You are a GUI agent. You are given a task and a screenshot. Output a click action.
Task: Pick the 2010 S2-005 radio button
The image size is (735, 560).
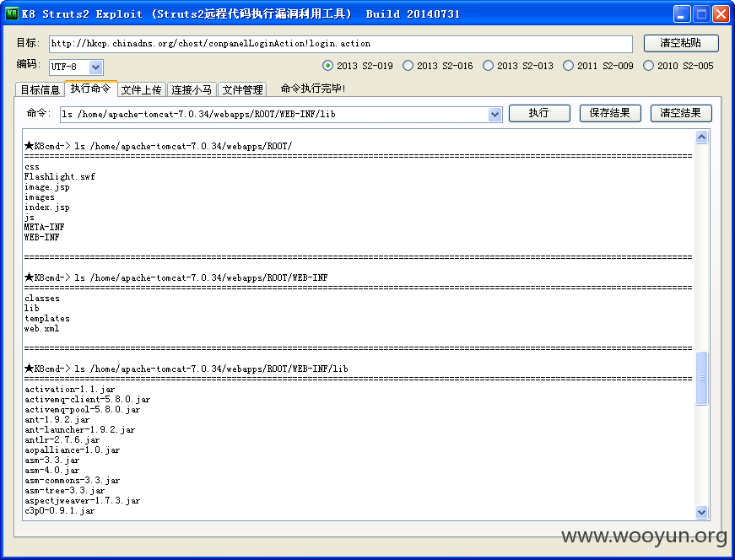[x=678, y=66]
